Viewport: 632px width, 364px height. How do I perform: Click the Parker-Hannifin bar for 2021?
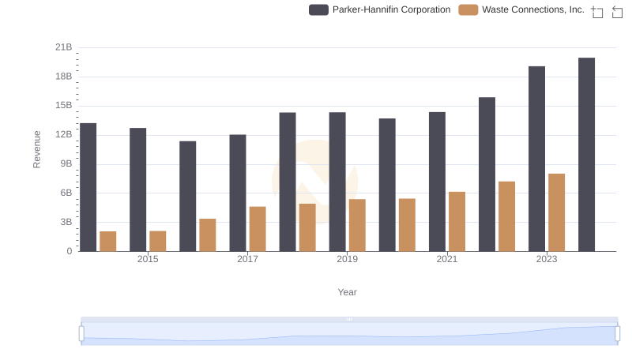[x=438, y=182]
